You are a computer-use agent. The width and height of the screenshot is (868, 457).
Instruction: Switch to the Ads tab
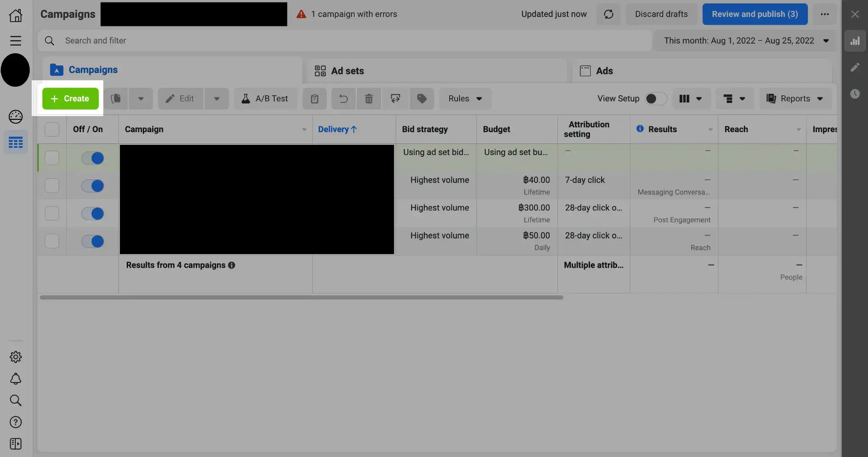(604, 71)
